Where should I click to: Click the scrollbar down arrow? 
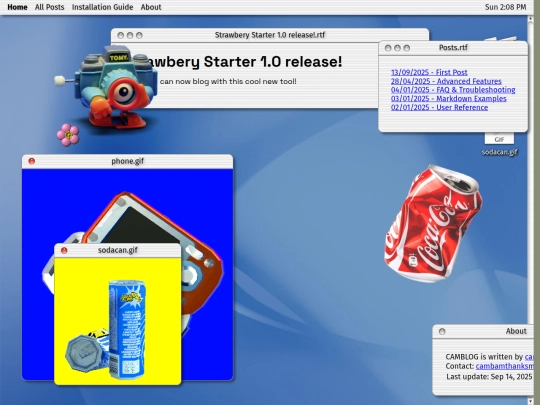pos(530,401)
